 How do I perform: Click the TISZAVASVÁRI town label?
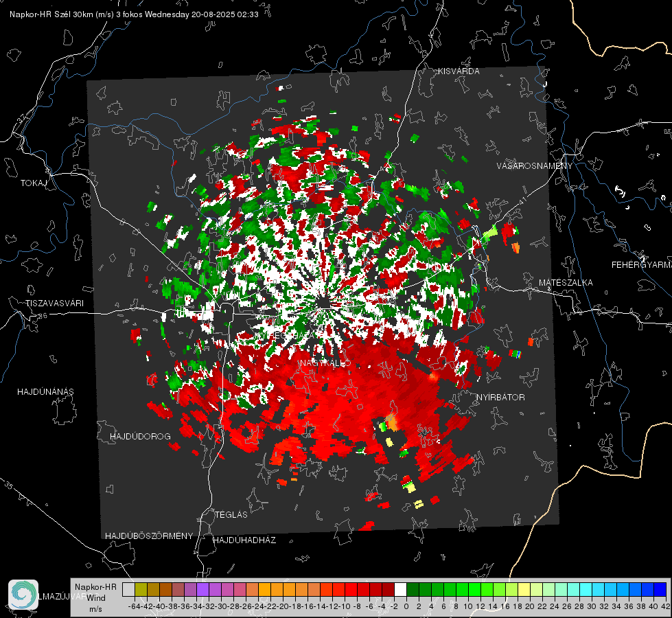coord(54,304)
